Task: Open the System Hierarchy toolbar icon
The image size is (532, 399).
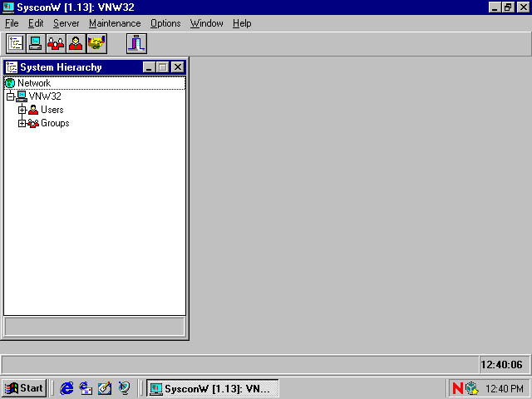Action: tap(16, 43)
